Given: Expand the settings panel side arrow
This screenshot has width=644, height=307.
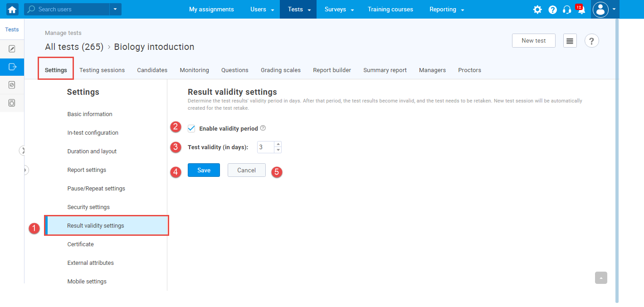Looking at the screenshot, I should tap(26, 170).
